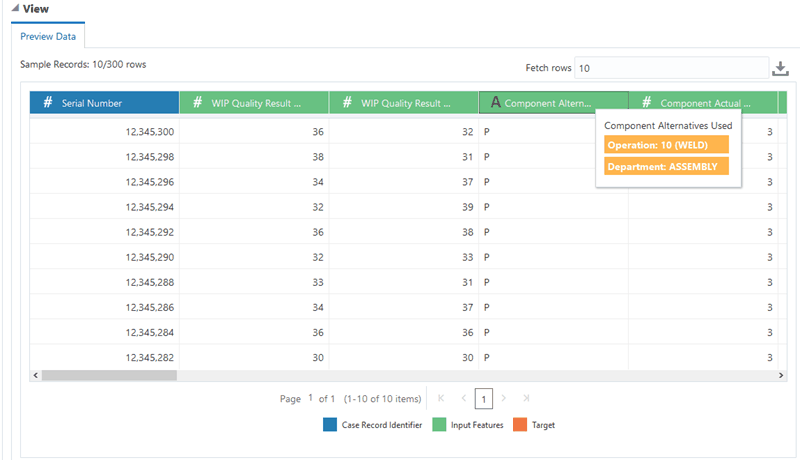Select the first WIP Quality Result column header
This screenshot has height=460, width=800.
[254, 103]
